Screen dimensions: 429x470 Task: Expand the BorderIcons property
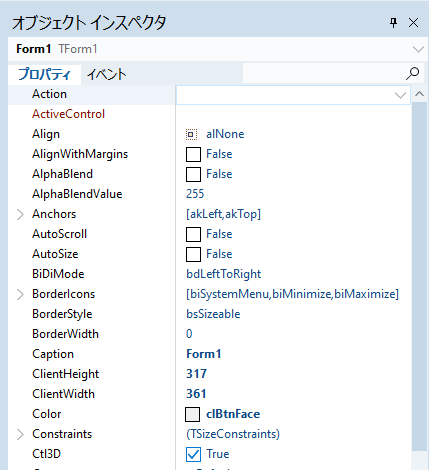[x=20, y=294]
